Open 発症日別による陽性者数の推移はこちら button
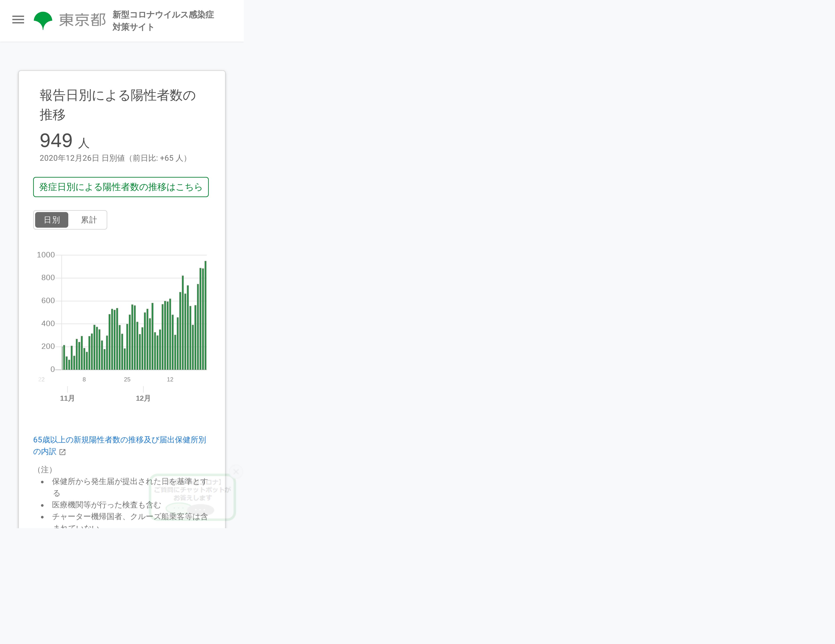 [121, 187]
